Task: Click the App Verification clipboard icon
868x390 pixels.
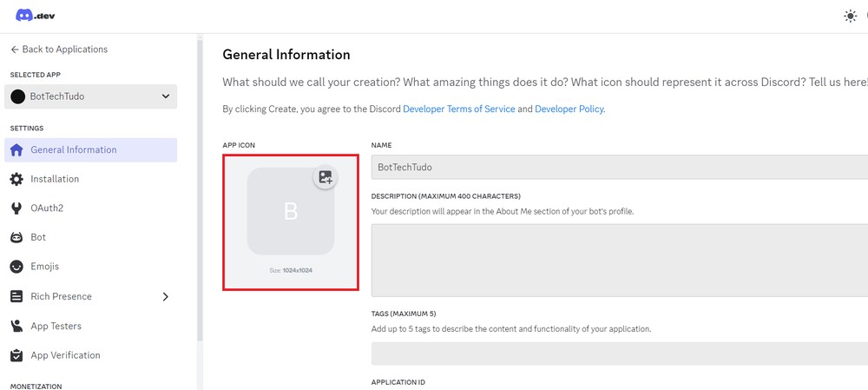Action: click(16, 355)
